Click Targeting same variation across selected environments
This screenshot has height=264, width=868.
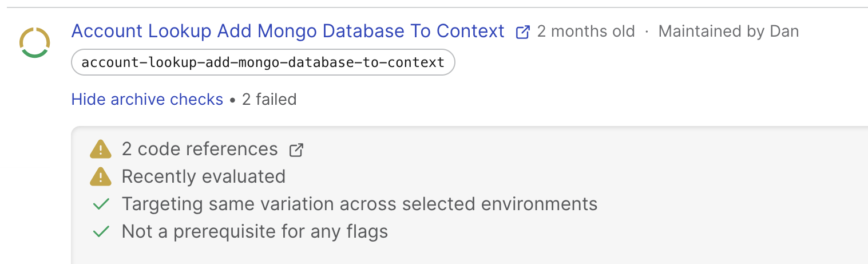pos(359,204)
